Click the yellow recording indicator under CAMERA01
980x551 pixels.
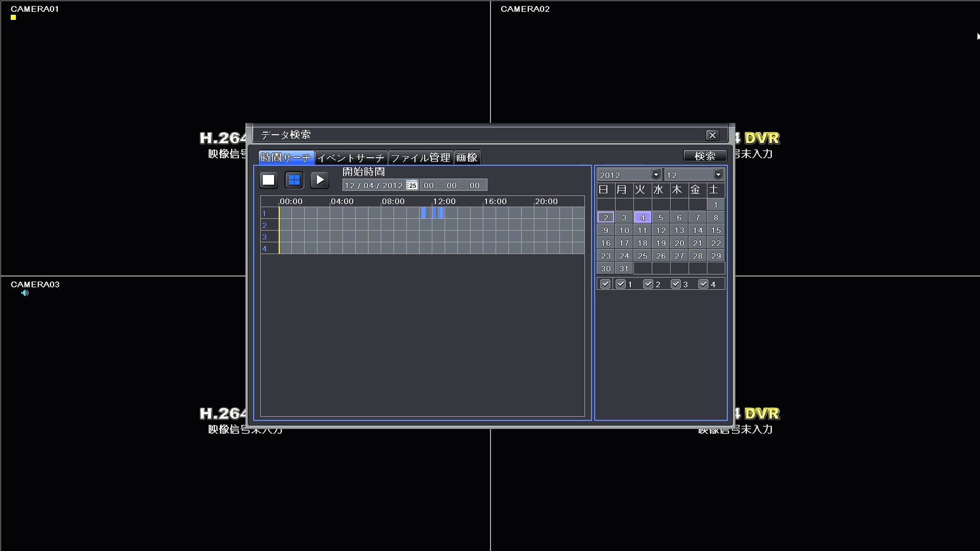coord(13,18)
